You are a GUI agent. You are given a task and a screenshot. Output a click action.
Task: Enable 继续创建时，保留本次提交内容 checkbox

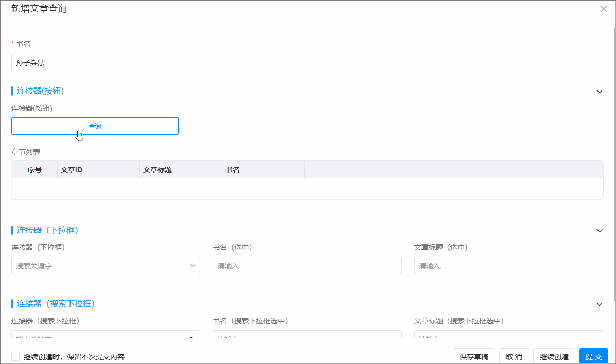click(15, 357)
